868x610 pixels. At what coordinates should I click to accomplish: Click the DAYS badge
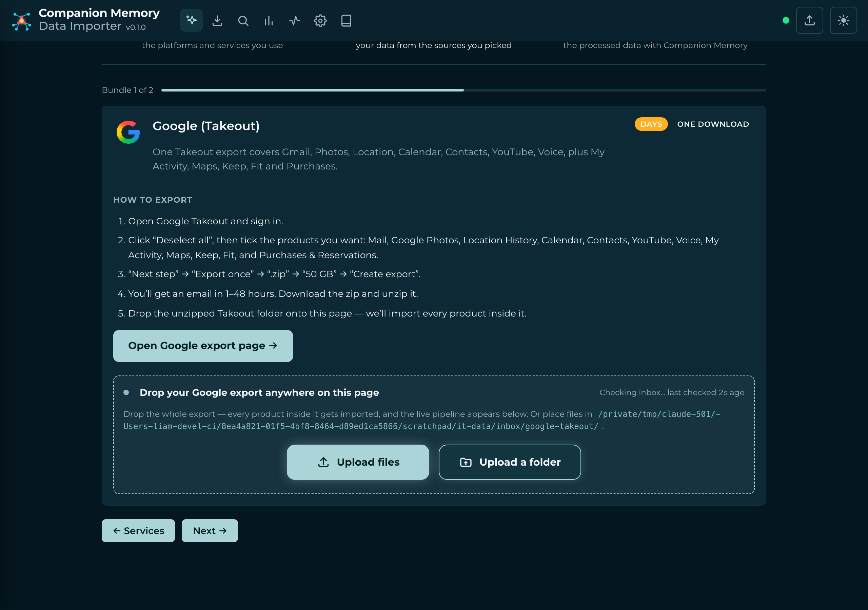[651, 124]
